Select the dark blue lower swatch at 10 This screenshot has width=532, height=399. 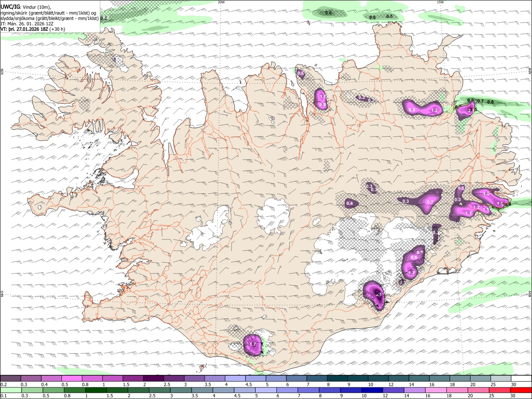372,390
